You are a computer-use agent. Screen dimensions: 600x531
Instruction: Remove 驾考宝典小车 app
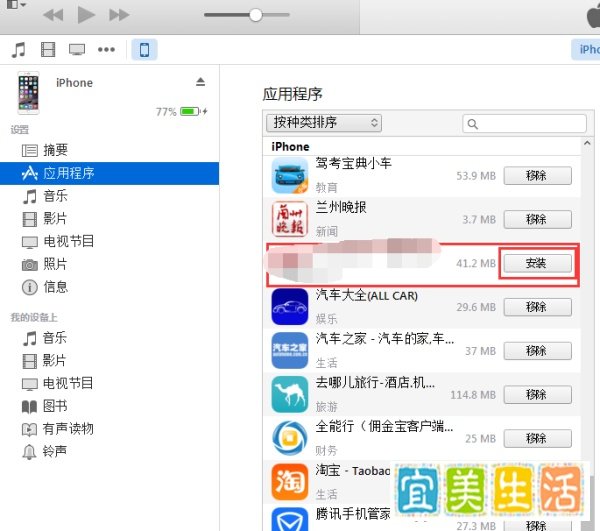click(537, 176)
